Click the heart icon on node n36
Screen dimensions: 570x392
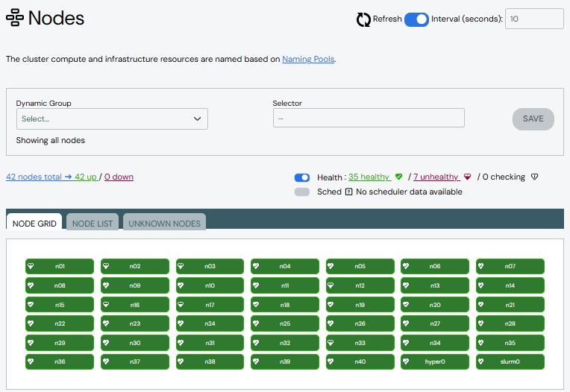point(31,361)
